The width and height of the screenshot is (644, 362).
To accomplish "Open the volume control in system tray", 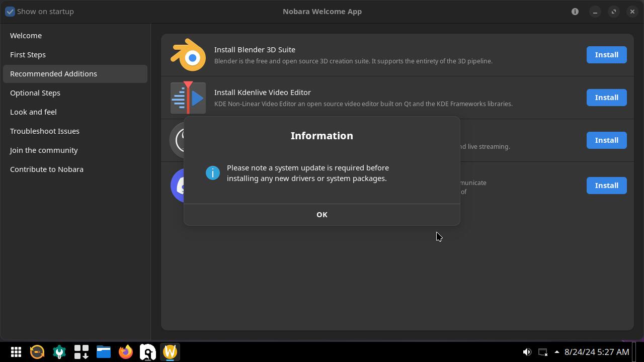I will pyautogui.click(x=527, y=352).
